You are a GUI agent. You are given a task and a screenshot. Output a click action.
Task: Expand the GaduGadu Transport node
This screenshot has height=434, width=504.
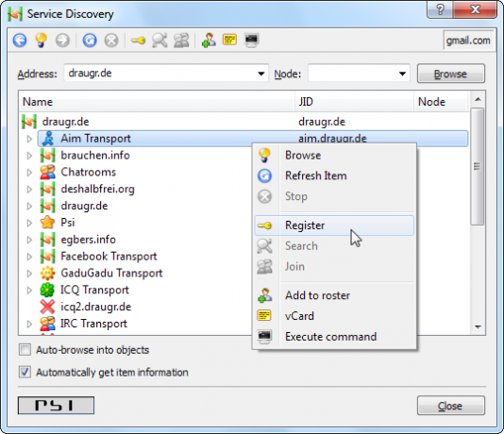(29, 274)
